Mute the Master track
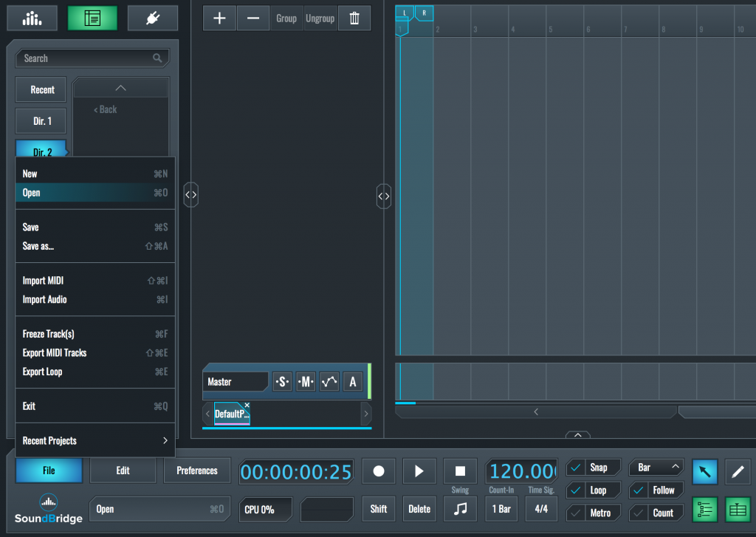 [304, 381]
